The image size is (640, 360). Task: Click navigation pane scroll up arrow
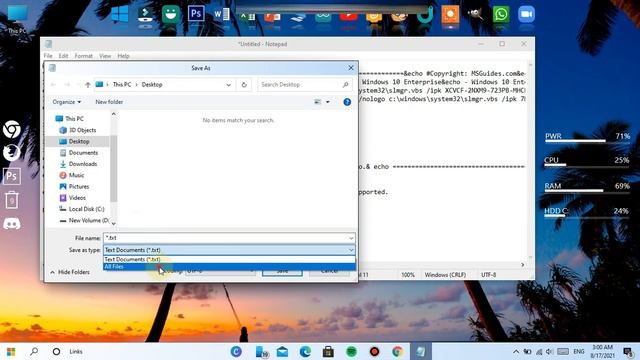tap(113, 114)
